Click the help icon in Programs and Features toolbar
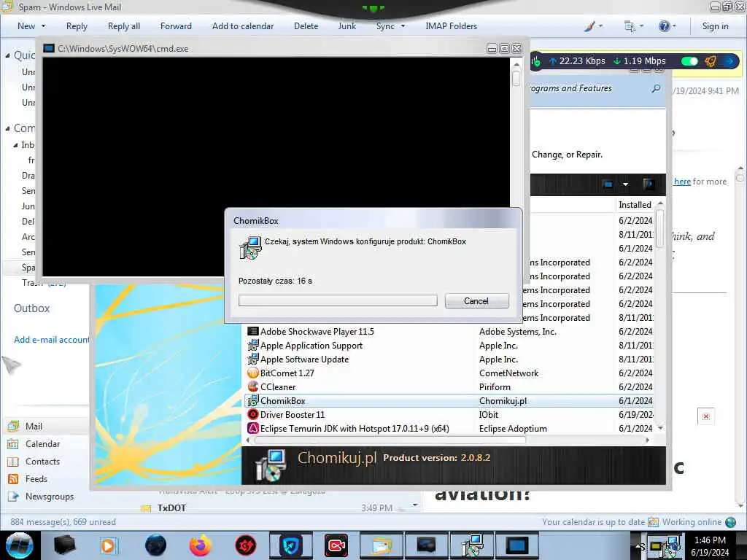 pyautogui.click(x=648, y=184)
